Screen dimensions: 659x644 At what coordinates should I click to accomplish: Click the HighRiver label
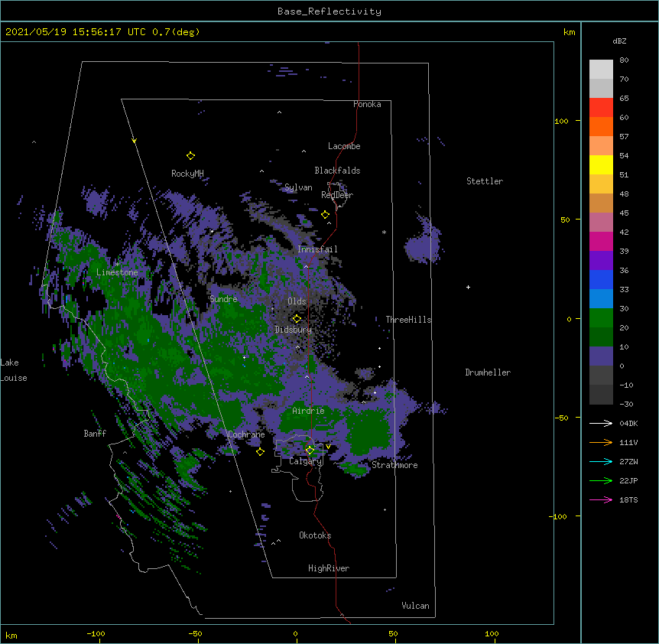[x=329, y=568]
